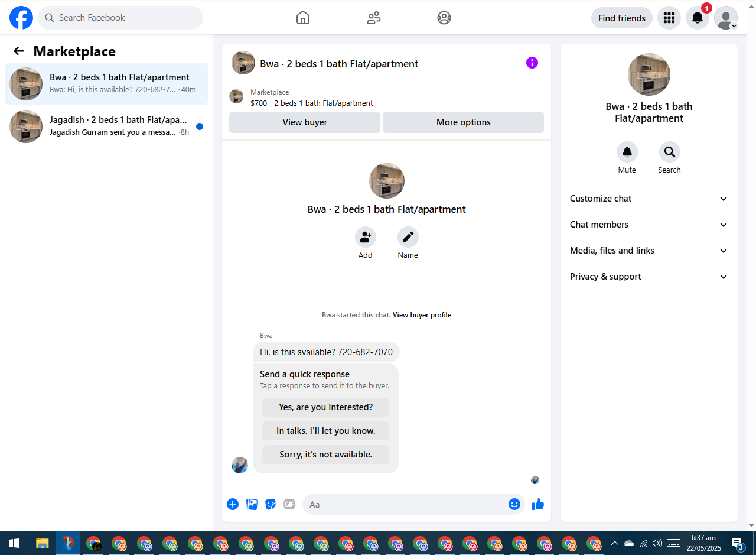The height and width of the screenshot is (555, 756).
Task: Click the purple conversation info icon
Action: 532,63
